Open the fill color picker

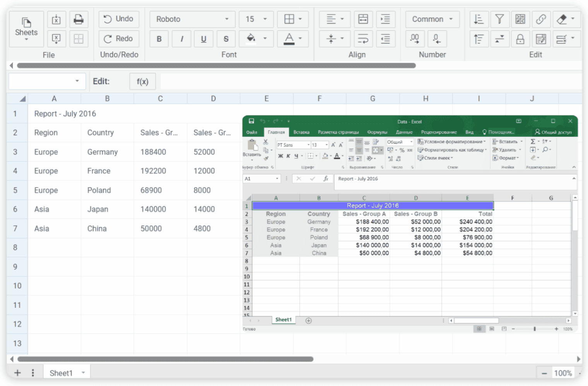tap(257, 39)
